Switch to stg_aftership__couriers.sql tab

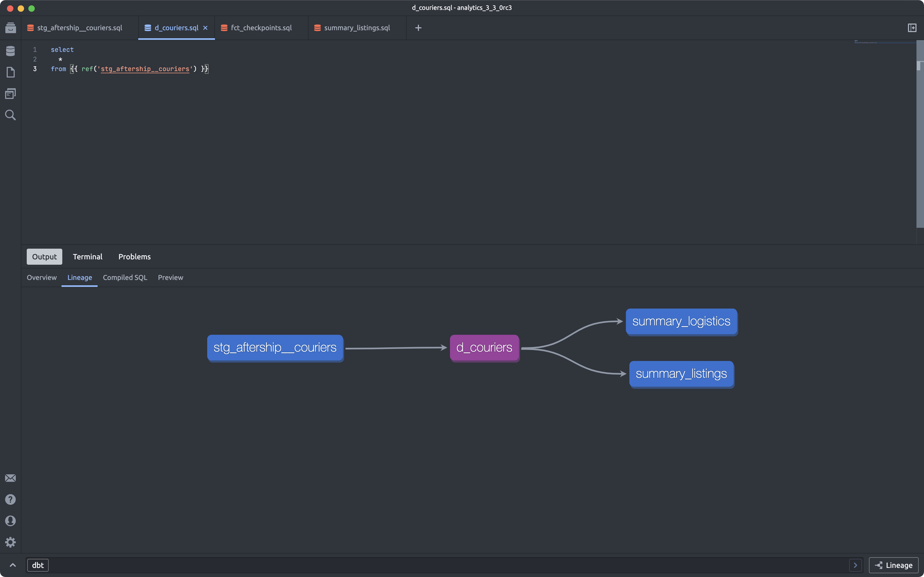80,28
